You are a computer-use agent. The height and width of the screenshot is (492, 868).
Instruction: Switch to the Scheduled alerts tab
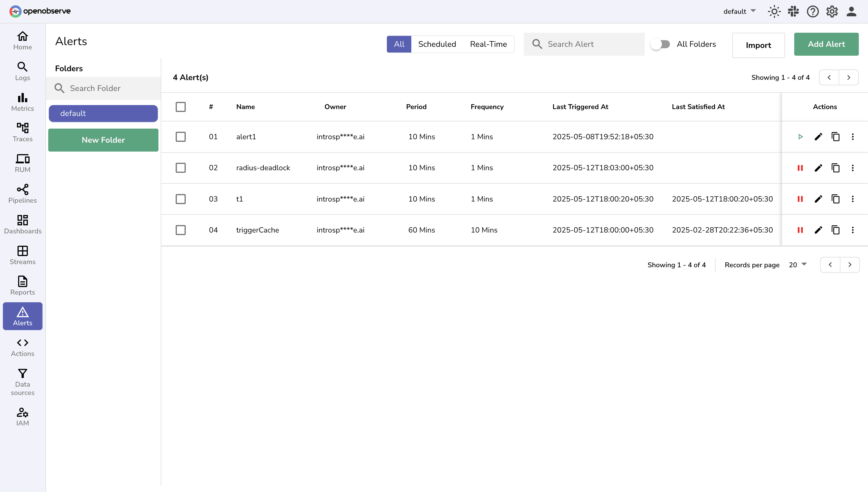[x=437, y=44]
